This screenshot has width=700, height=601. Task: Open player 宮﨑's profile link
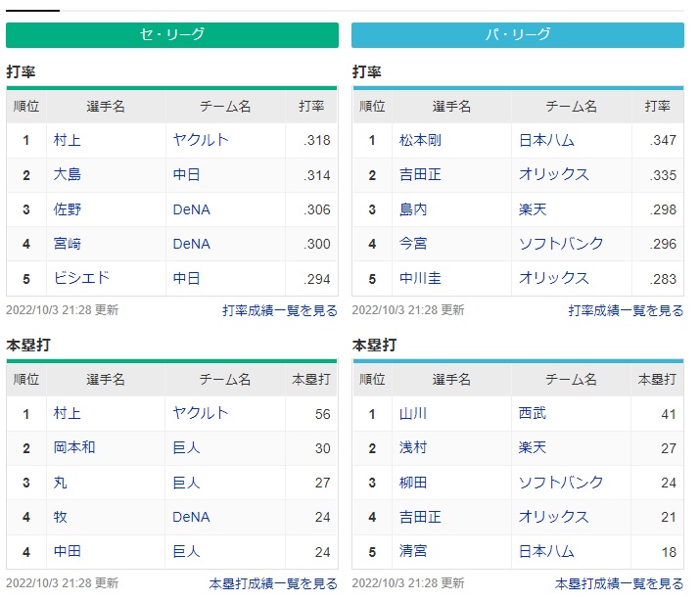[x=67, y=244]
